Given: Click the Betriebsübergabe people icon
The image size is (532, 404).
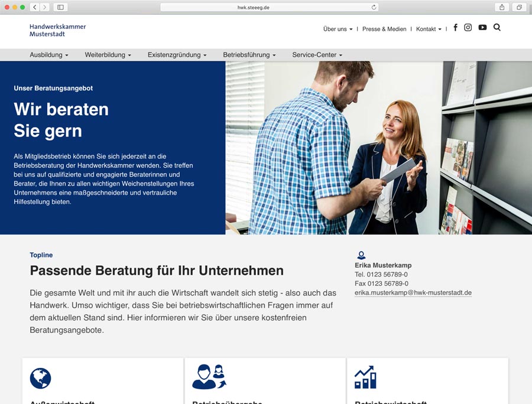Looking at the screenshot, I should pos(209,377).
